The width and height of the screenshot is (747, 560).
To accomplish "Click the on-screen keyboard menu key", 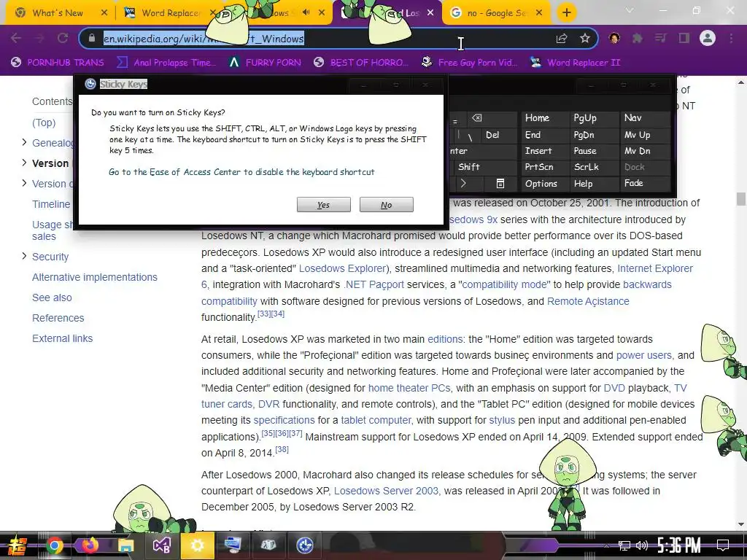I will click(500, 183).
